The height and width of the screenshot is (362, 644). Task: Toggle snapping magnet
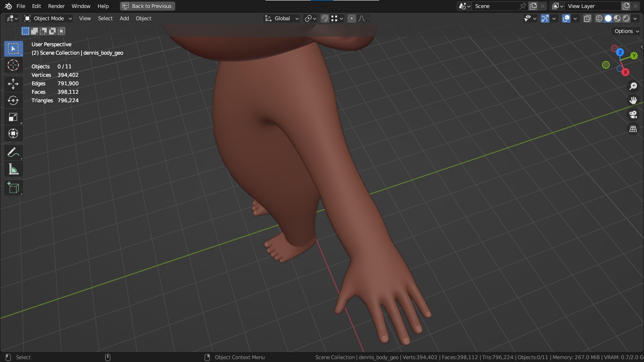tap(325, 18)
